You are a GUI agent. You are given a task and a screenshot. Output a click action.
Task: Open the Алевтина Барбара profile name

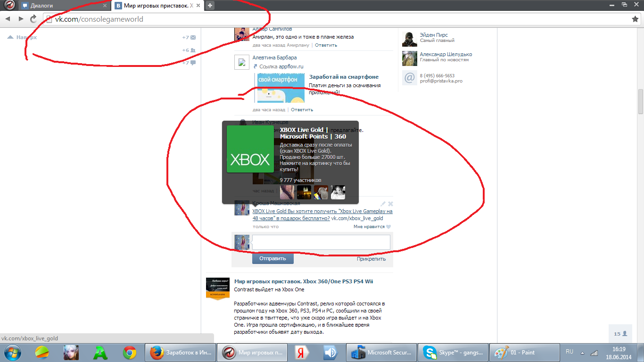tap(275, 58)
